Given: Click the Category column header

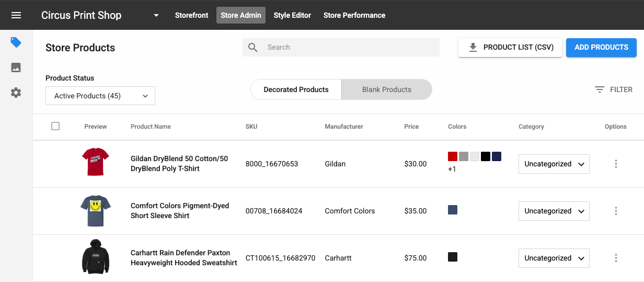Looking at the screenshot, I should (531, 127).
